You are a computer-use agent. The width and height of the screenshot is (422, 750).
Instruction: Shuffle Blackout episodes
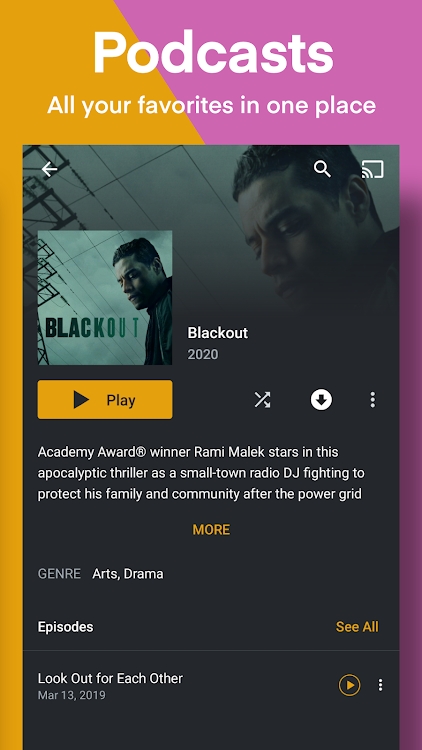(262, 399)
